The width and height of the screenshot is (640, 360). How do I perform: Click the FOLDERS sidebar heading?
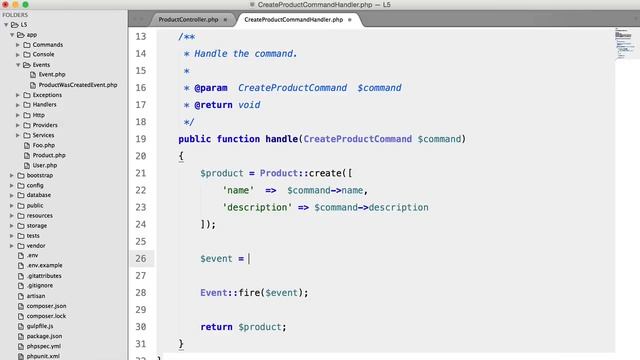15,15
